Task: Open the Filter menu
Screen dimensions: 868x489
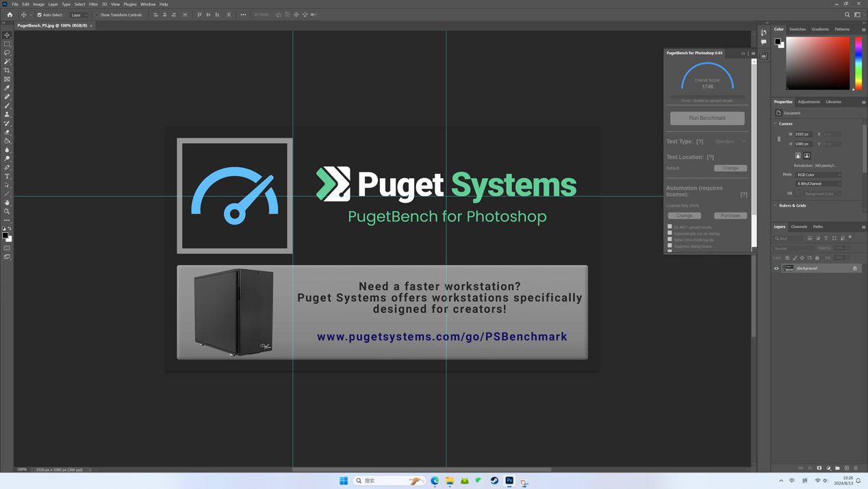Action: point(93,4)
